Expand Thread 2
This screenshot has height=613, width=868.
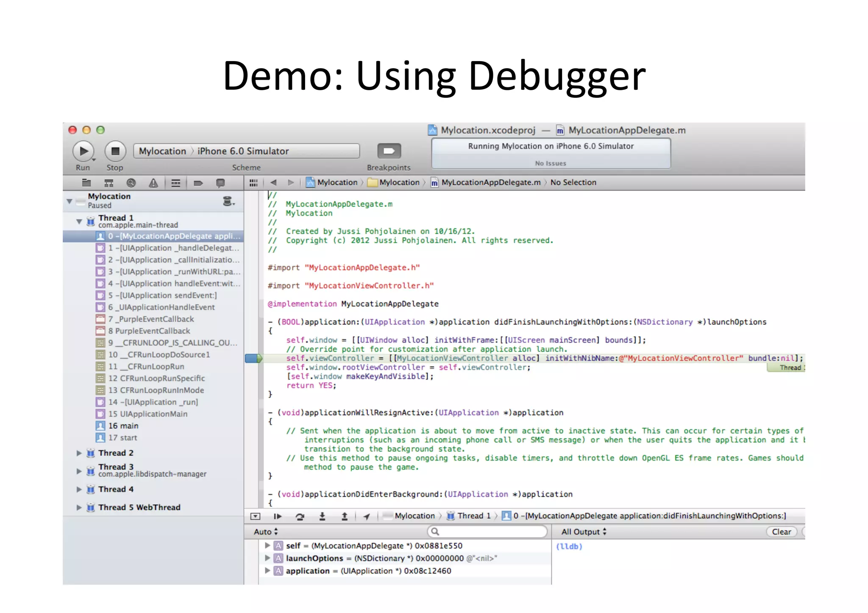tap(79, 453)
